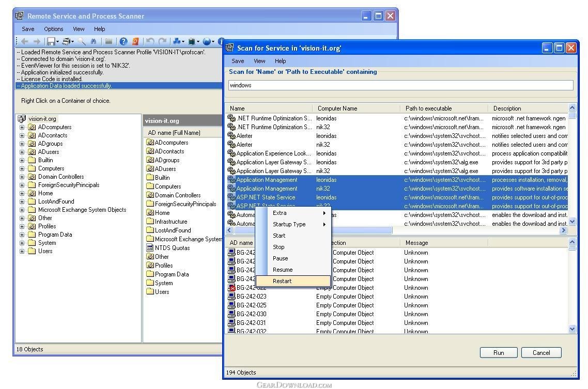Click the NTDS Quotas icon in the AD name list

coord(150,248)
